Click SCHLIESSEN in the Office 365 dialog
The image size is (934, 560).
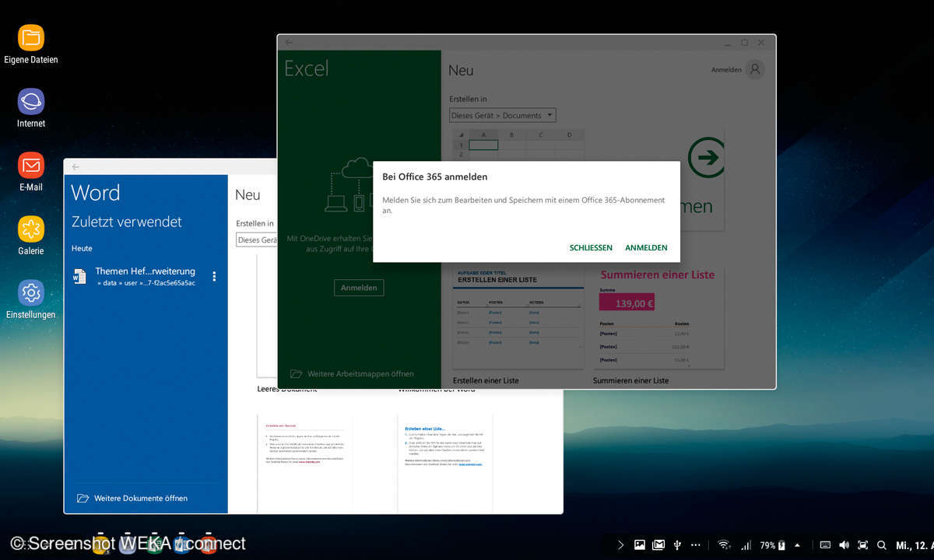(591, 248)
